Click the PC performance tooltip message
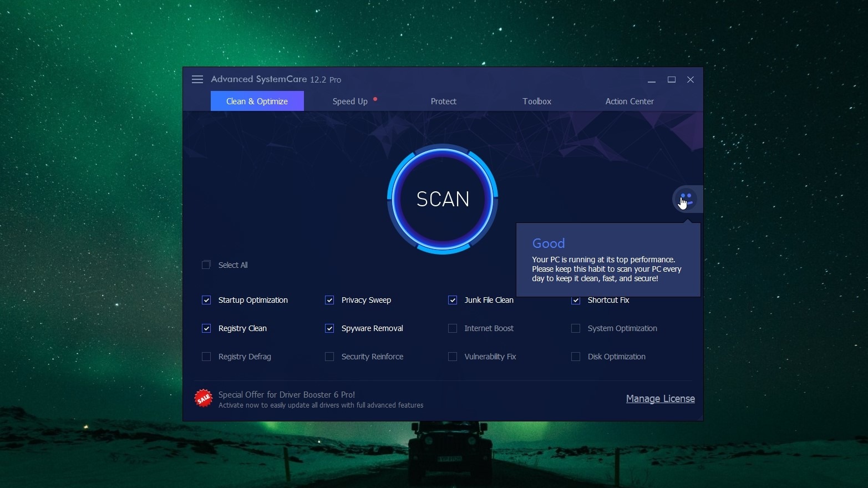This screenshot has width=868, height=488. 607,269
